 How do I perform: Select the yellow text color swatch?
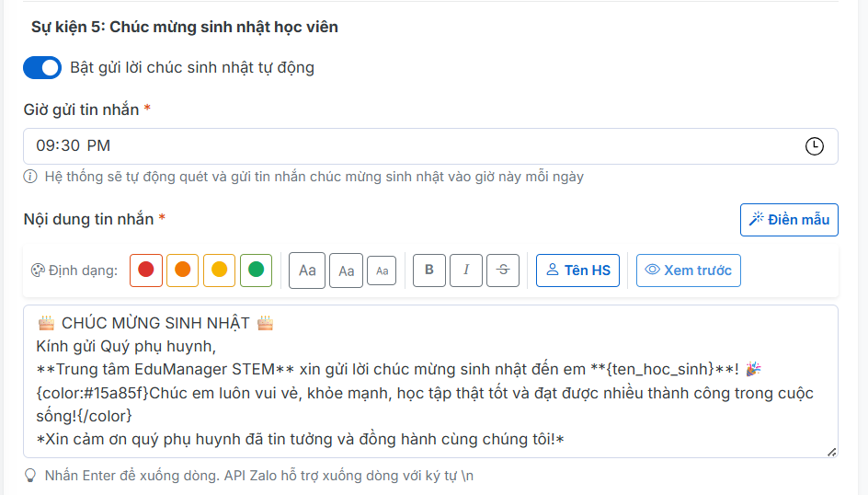coord(220,271)
